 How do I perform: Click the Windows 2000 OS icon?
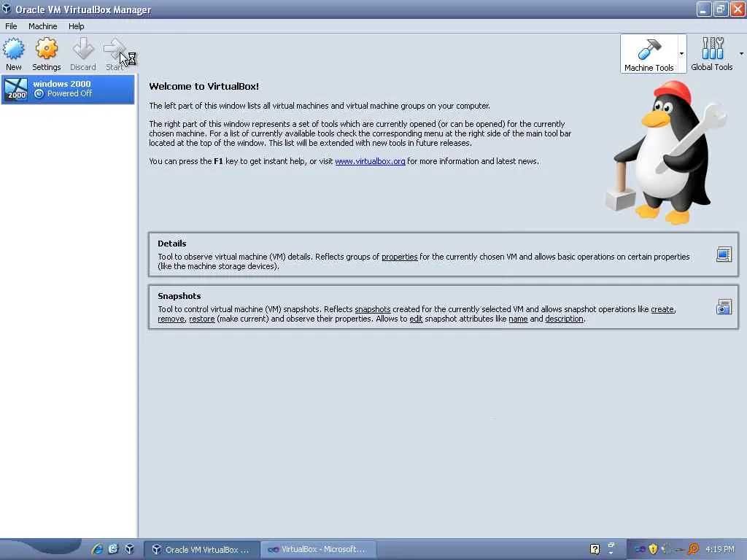[x=16, y=89]
